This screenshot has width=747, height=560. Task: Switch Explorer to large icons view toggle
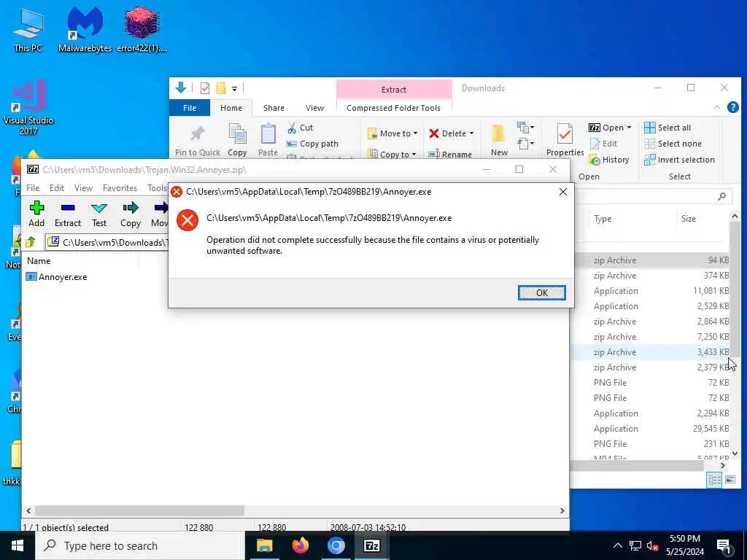point(729,480)
